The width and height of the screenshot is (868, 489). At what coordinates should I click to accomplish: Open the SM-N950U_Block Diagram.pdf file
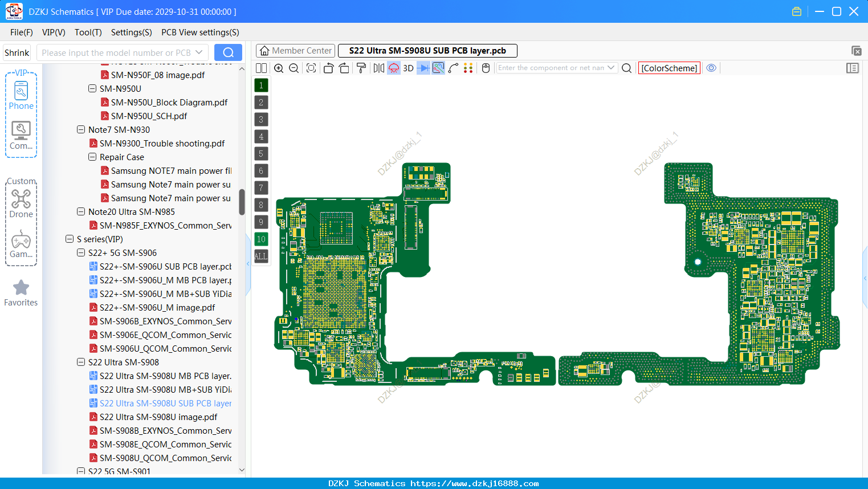pos(169,102)
